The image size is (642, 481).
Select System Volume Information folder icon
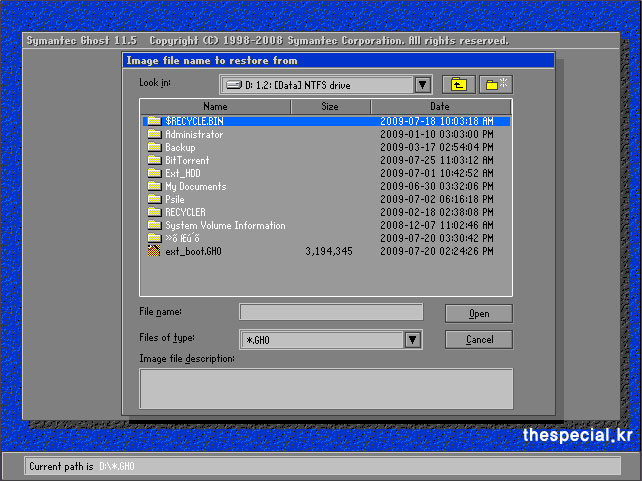(154, 225)
